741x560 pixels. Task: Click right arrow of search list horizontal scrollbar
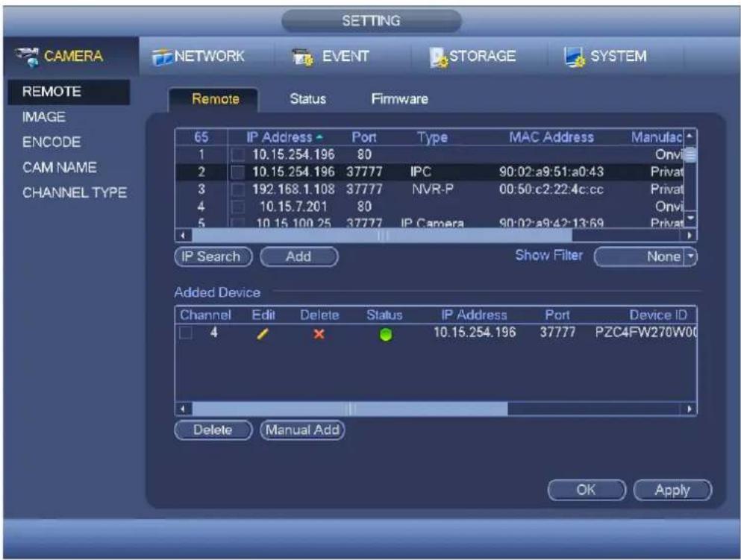point(690,235)
